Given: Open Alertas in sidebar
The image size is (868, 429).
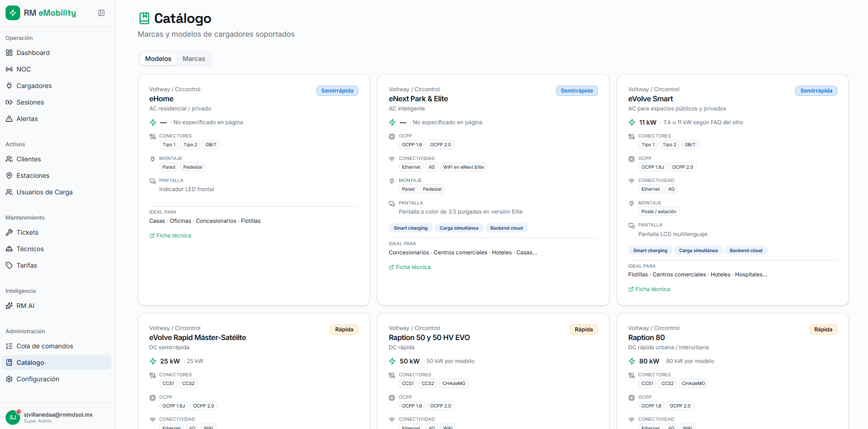Looking at the screenshot, I should click(x=56, y=119).
